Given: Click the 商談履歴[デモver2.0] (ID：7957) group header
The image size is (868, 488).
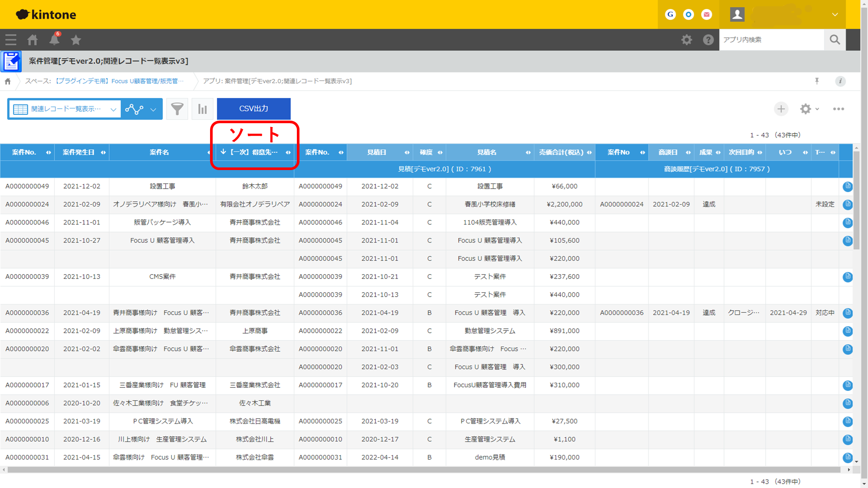Looking at the screenshot, I should tap(717, 169).
